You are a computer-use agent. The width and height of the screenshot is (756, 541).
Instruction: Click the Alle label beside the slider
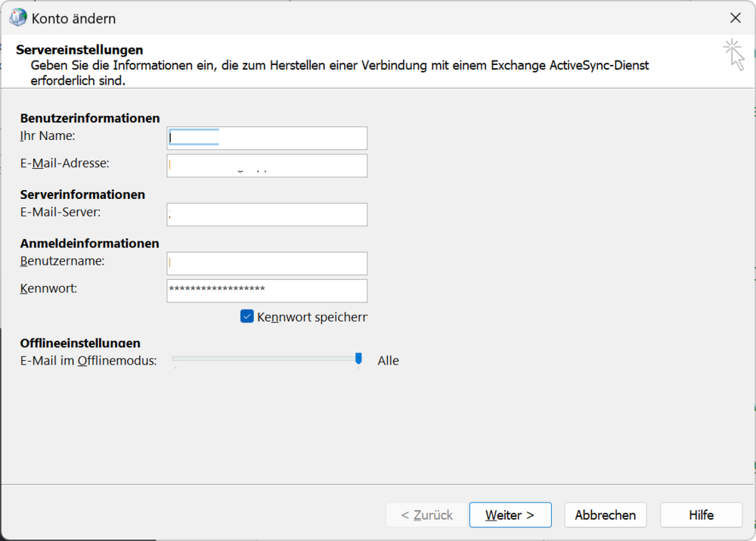(x=388, y=360)
